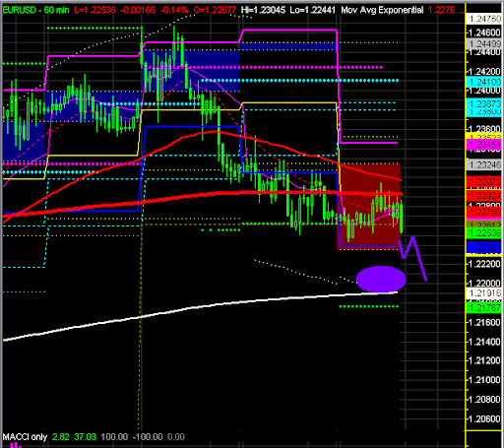Click the green 1.21767 price tag

(484, 308)
